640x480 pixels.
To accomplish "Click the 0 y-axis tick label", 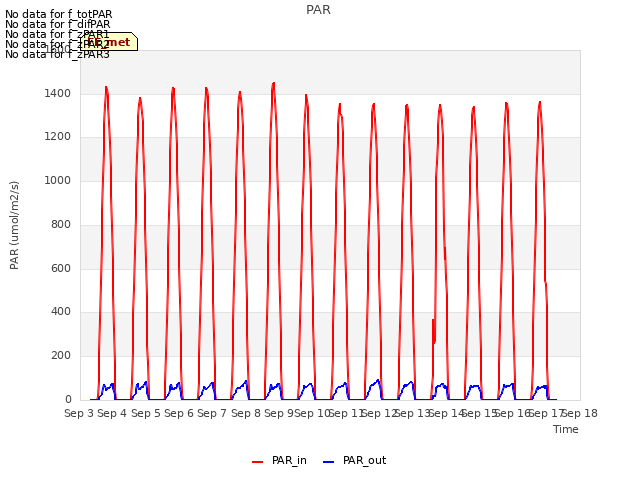I will (x=68, y=400).
